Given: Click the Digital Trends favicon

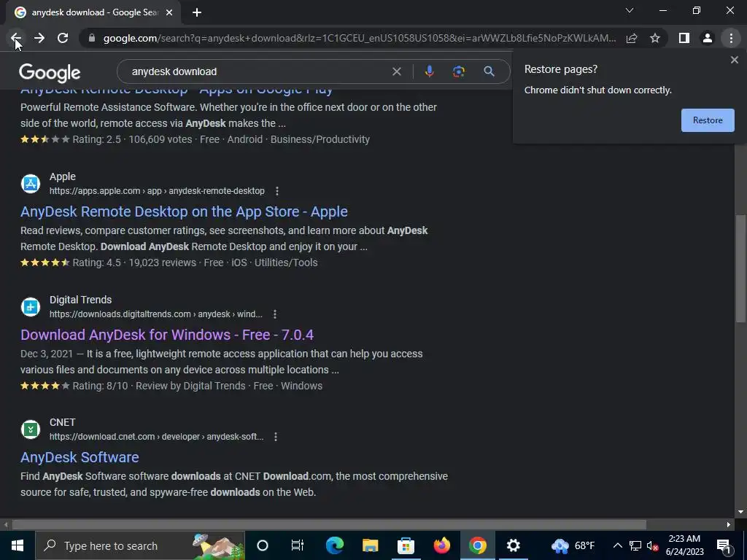Looking at the screenshot, I should (x=31, y=307).
